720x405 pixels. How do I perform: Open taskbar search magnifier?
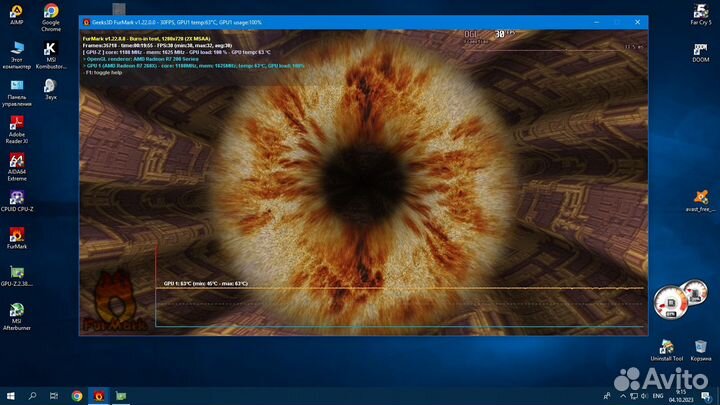pos(32,395)
